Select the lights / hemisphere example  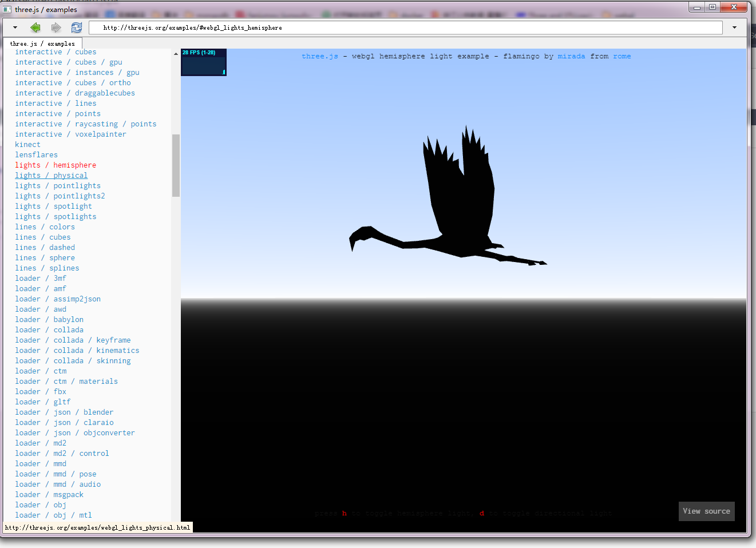click(55, 165)
